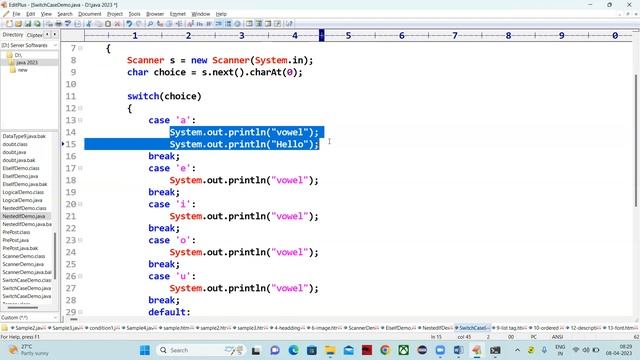Click the Replace toolbar icon
Image resolution: width=640 pixels, height=360 pixels.
(x=160, y=24)
